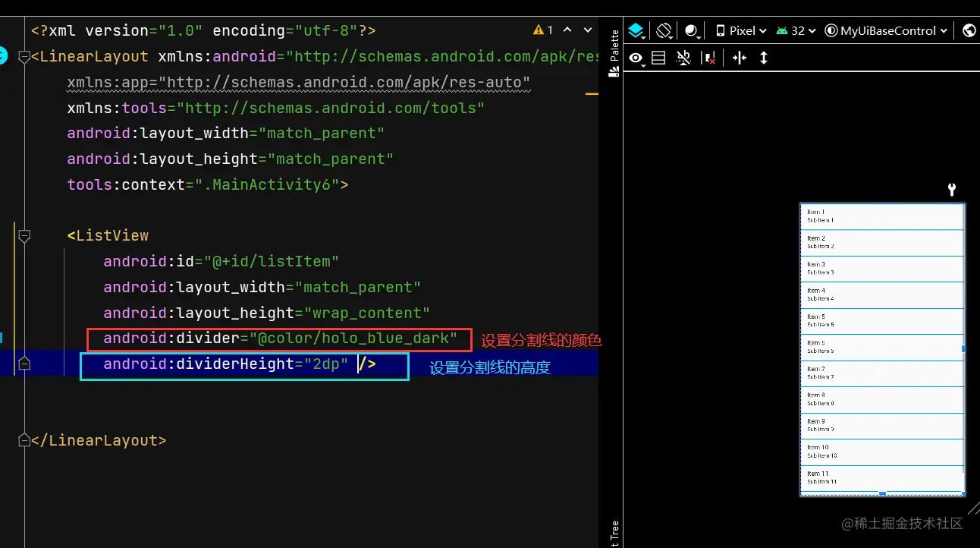Click the layout_height="wrap_content" line
980x548 pixels.
[x=267, y=313]
